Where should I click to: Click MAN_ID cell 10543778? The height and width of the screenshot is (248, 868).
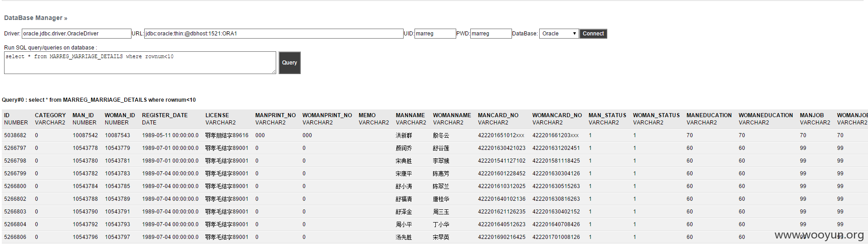point(85,148)
